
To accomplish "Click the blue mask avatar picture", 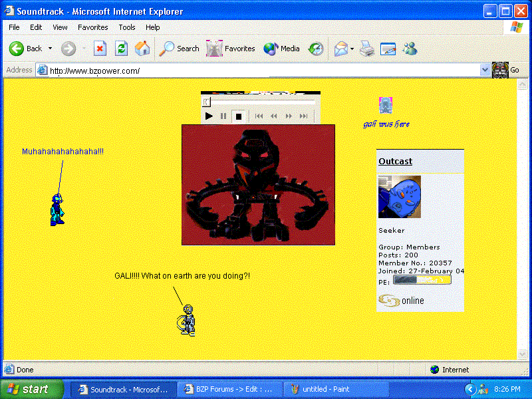I will (400, 197).
